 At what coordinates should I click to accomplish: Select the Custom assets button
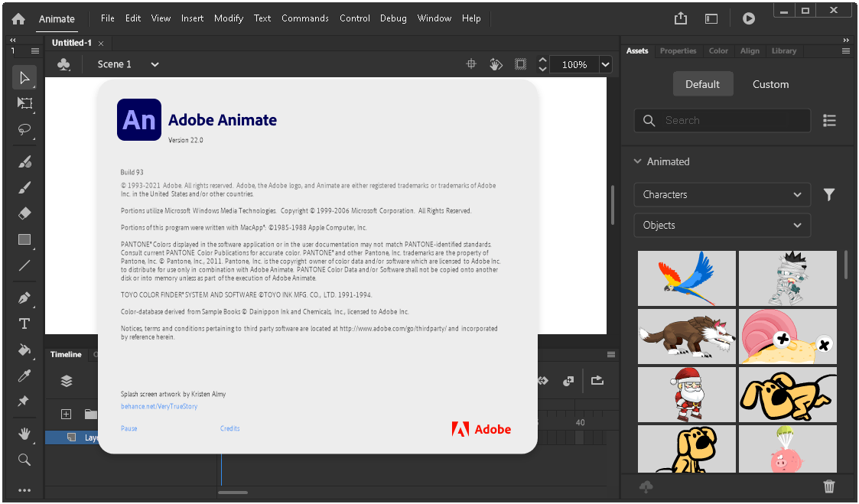(x=770, y=84)
